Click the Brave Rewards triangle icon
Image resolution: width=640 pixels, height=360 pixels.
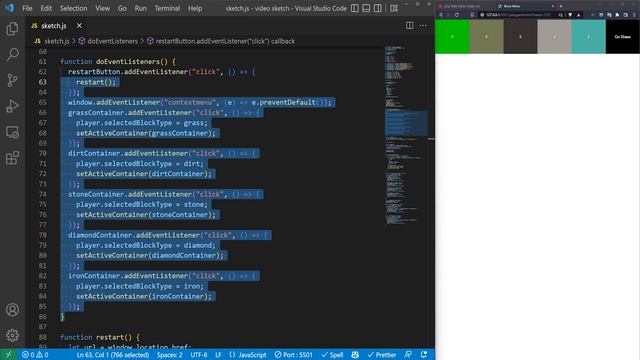pyautogui.click(x=578, y=15)
